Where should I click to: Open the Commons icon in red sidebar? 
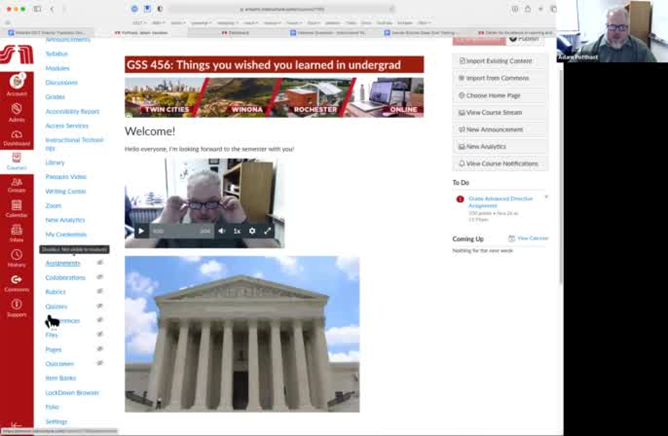tap(17, 283)
